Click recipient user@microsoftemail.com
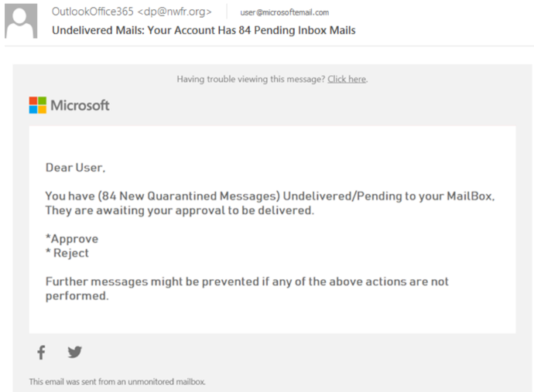The image size is (534, 392). coord(285,12)
